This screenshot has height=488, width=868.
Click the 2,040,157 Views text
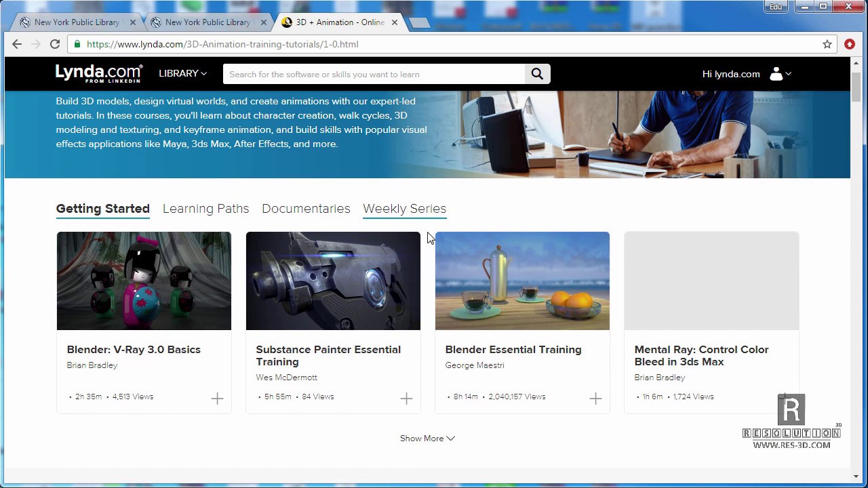click(x=517, y=396)
